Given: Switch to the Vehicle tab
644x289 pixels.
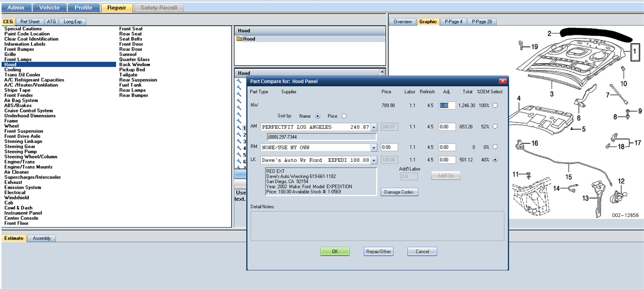Looking at the screenshot, I should pyautogui.click(x=50, y=8).
